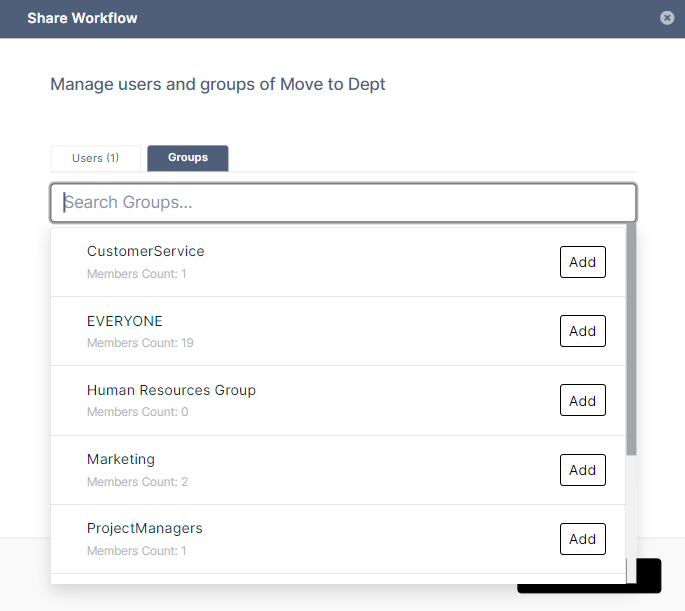
Task: Click the Manage users and groups heading
Action: 218,84
